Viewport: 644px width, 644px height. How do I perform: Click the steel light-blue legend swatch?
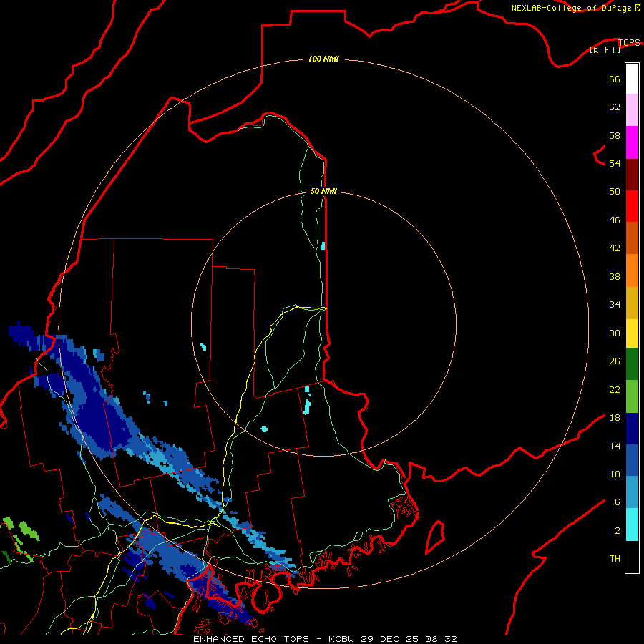click(x=632, y=492)
